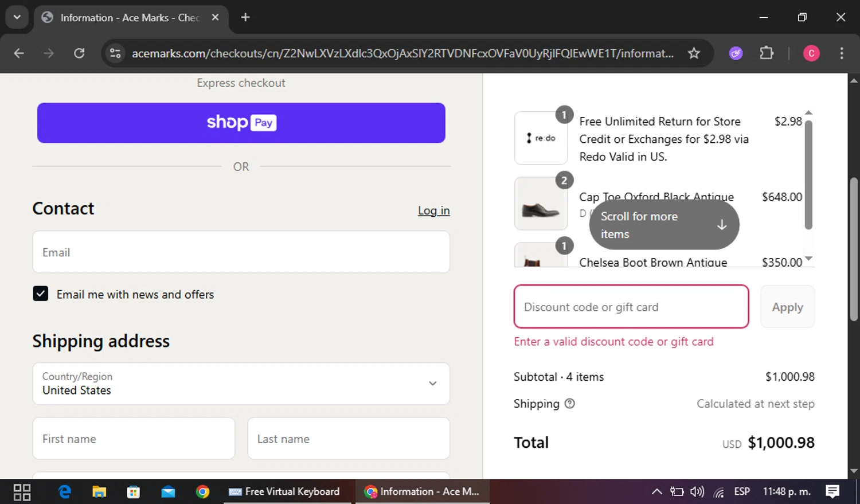Screen dimensions: 860x504
Task: Uncheck Email me with news and offers
Action: coord(40,294)
